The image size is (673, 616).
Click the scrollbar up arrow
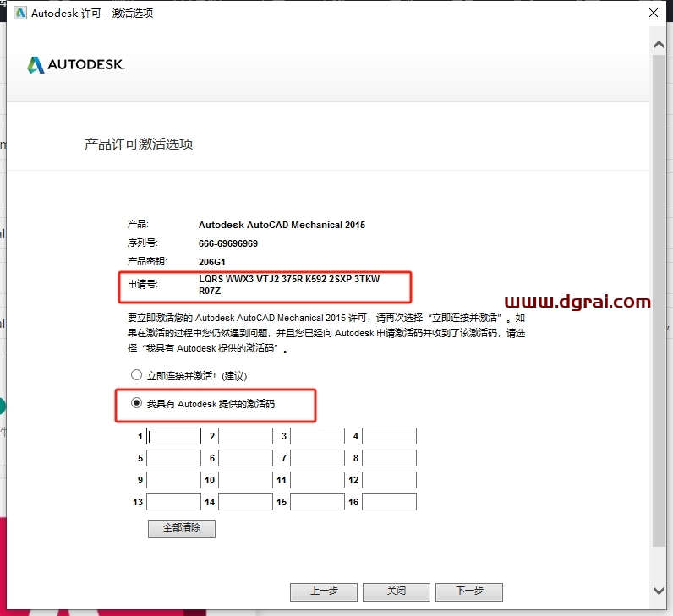pyautogui.click(x=659, y=44)
